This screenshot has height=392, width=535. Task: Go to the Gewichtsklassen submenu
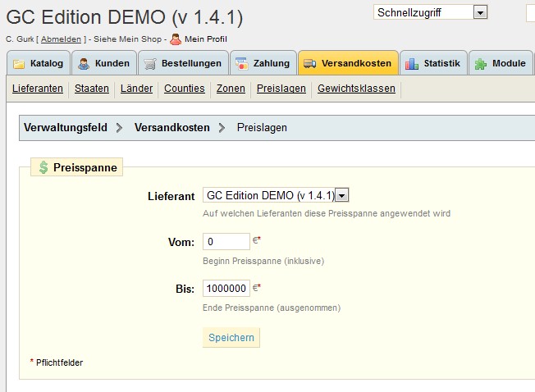tap(356, 89)
